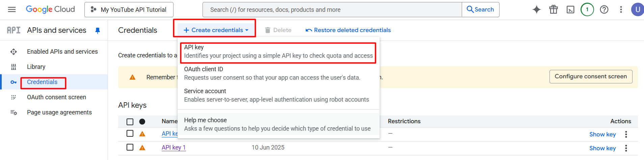Image resolution: width=644 pixels, height=160 pixels.
Task: Click the warning icon in first API key row
Action: coord(142,134)
